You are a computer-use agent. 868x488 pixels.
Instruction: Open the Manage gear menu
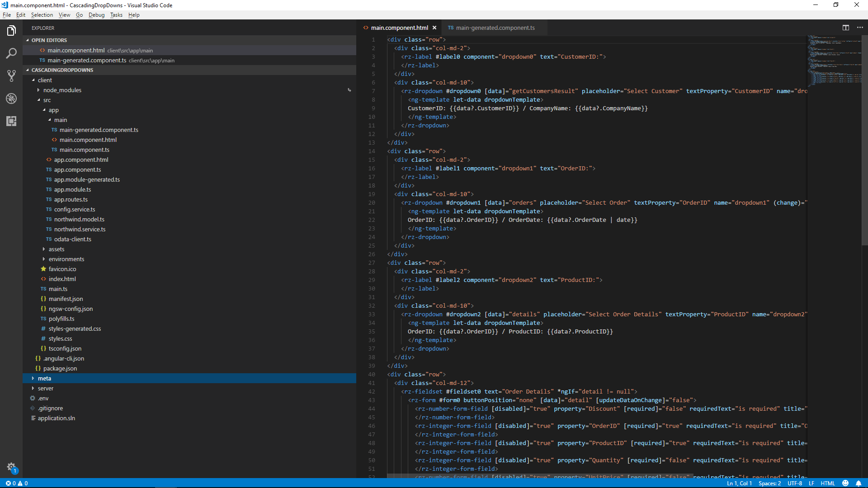pos(11,467)
